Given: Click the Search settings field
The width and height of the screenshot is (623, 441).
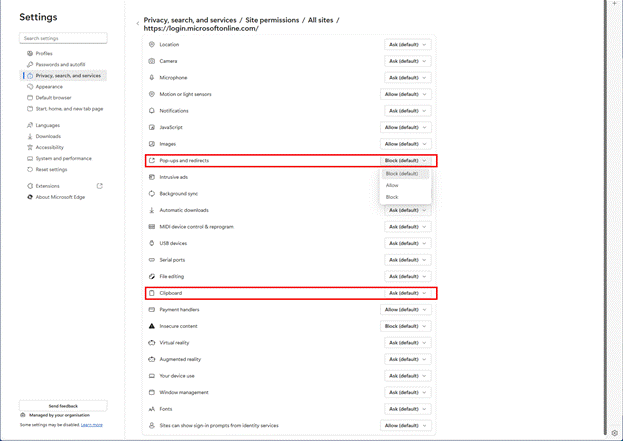Looking at the screenshot, I should pos(63,38).
